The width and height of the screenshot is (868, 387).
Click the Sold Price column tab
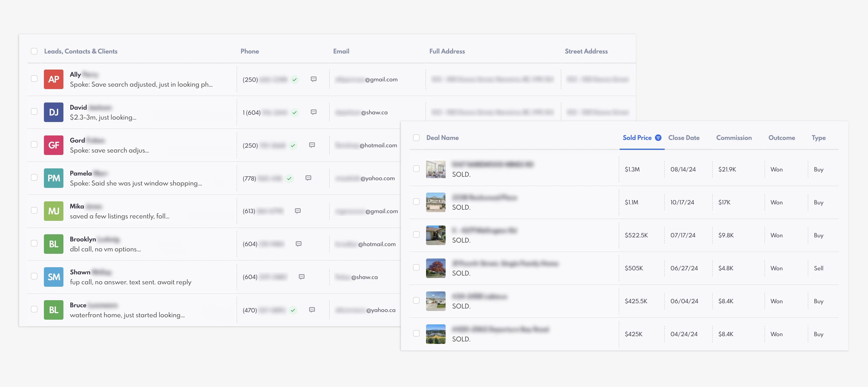pos(636,137)
